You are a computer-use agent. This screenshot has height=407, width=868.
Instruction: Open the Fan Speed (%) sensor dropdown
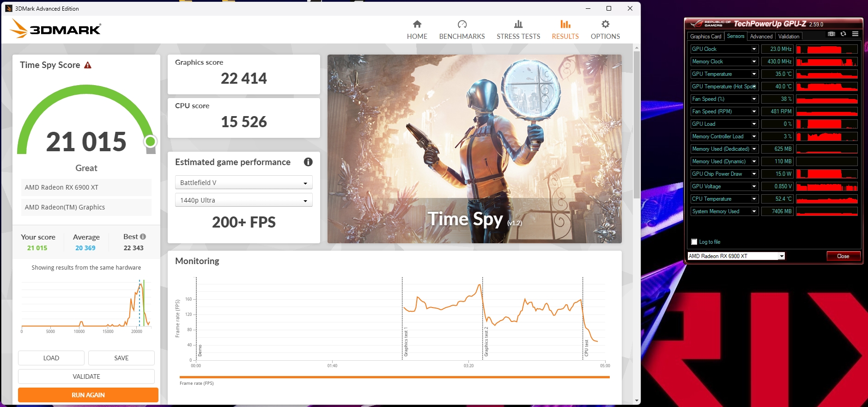[754, 99]
